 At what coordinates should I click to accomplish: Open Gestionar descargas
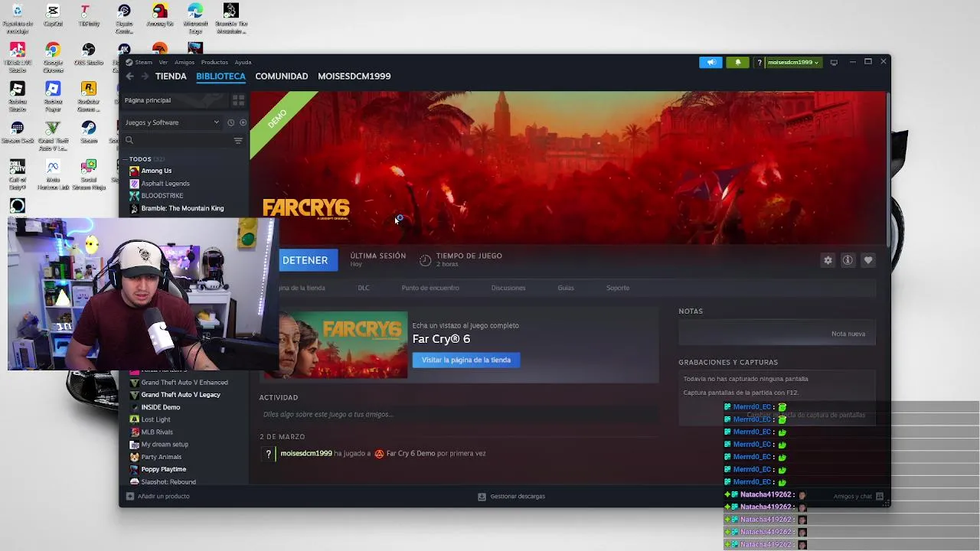tap(511, 496)
